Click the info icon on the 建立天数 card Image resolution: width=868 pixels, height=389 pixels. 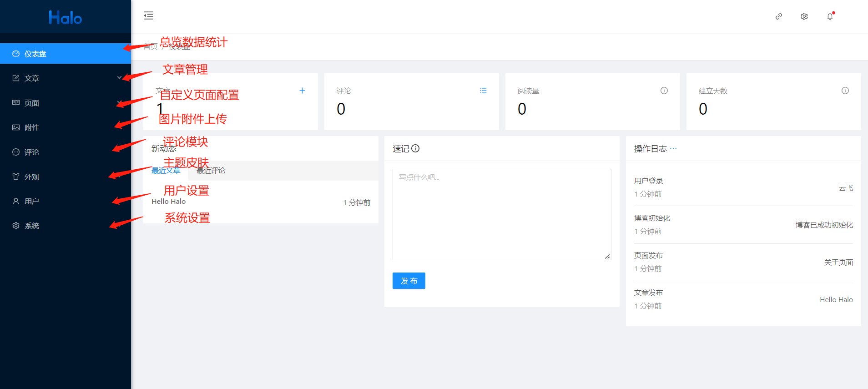(845, 91)
